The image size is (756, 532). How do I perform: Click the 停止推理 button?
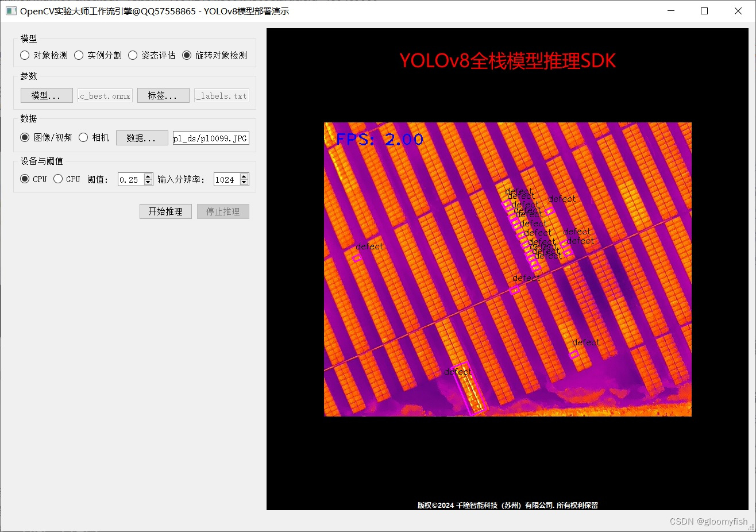point(223,211)
